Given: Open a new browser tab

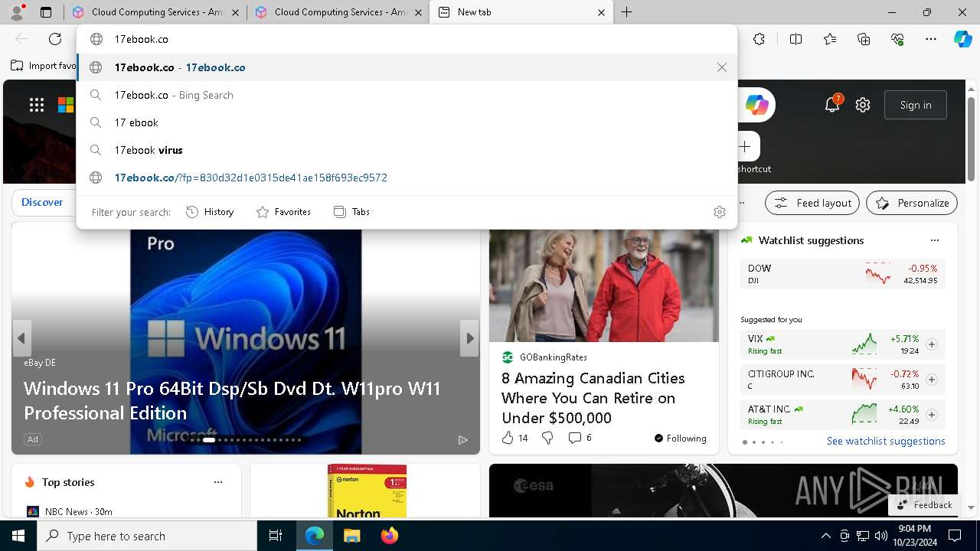Looking at the screenshot, I should [x=626, y=12].
